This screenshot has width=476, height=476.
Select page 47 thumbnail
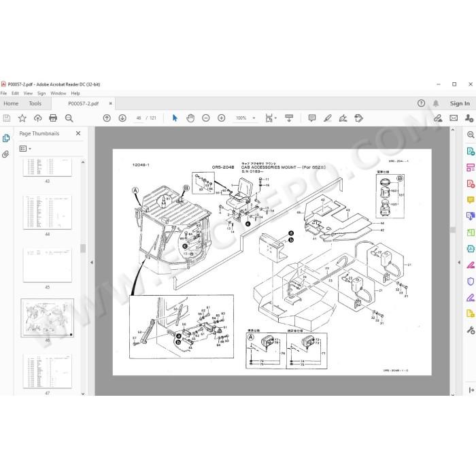click(48, 371)
